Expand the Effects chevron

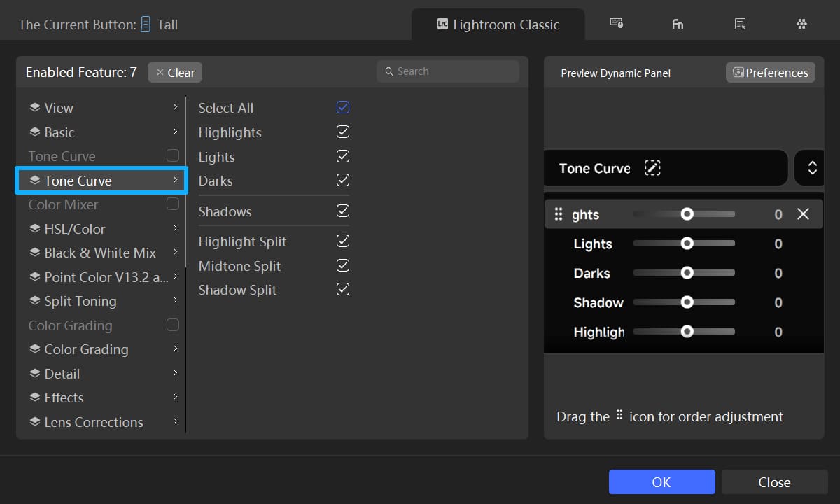click(x=175, y=397)
